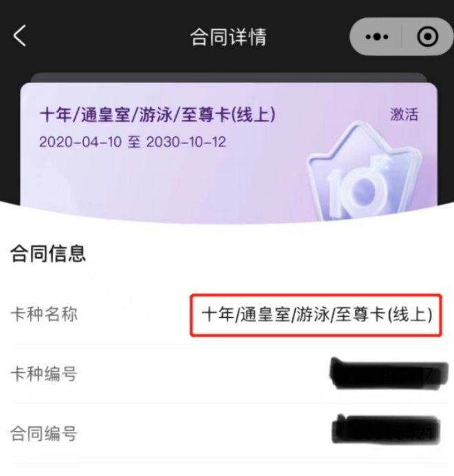Tap the grey stacked card behind purple card
This screenshot has height=476, width=454.
tap(229, 77)
